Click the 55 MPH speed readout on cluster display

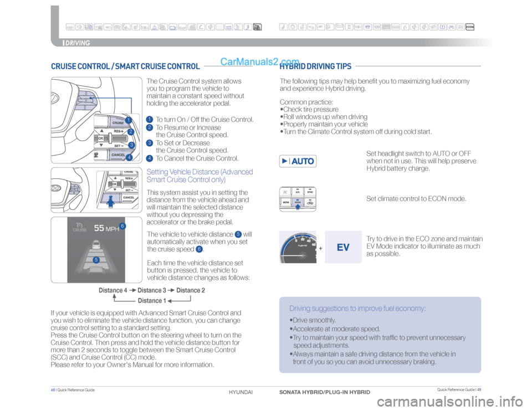pos(106,228)
